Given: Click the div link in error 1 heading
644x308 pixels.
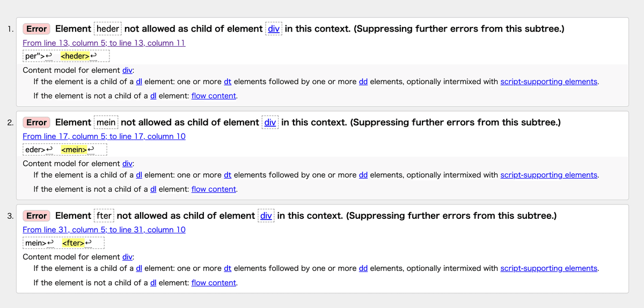Looking at the screenshot, I should pos(274,28).
